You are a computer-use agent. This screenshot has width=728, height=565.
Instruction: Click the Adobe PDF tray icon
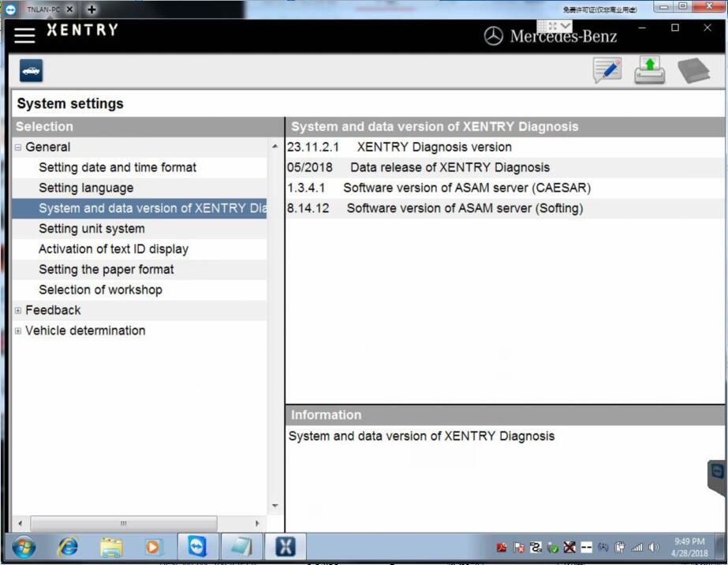coord(502,548)
